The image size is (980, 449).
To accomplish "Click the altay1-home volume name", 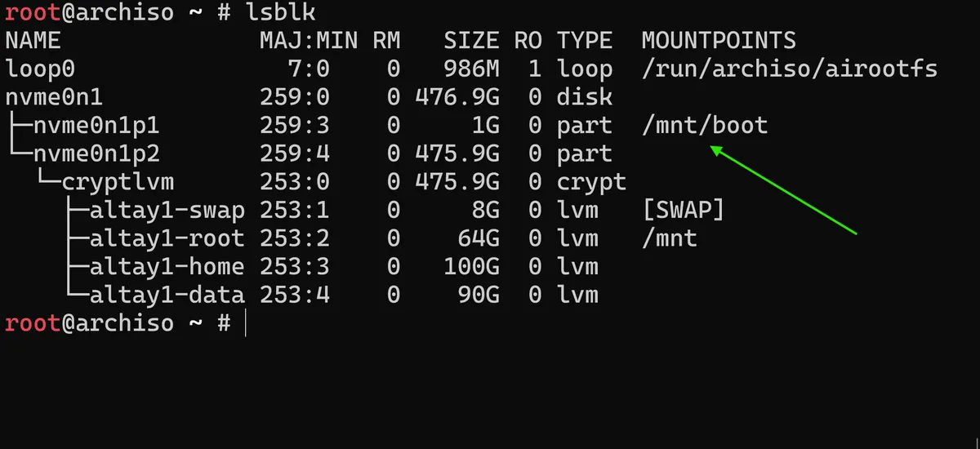I will tap(167, 267).
